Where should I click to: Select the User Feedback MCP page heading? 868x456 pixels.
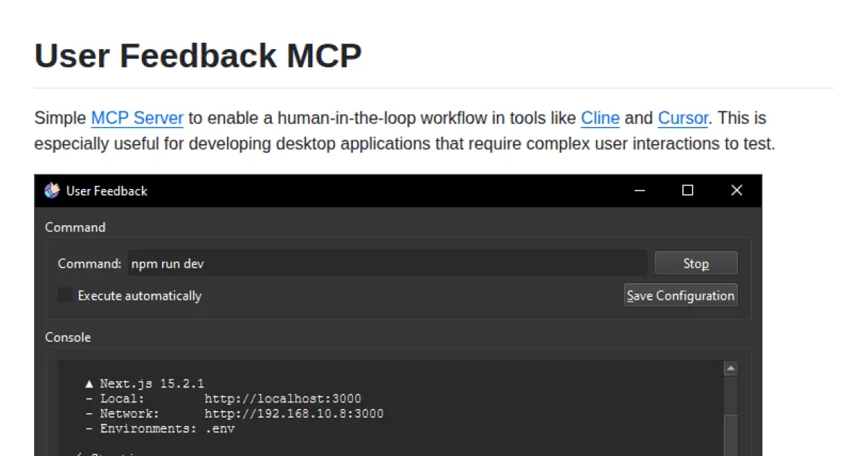[x=197, y=56]
